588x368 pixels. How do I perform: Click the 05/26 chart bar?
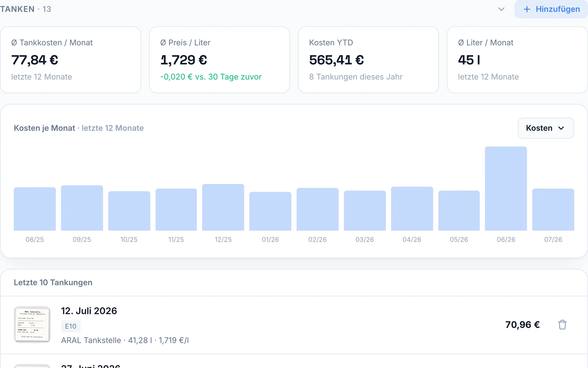tap(459, 211)
